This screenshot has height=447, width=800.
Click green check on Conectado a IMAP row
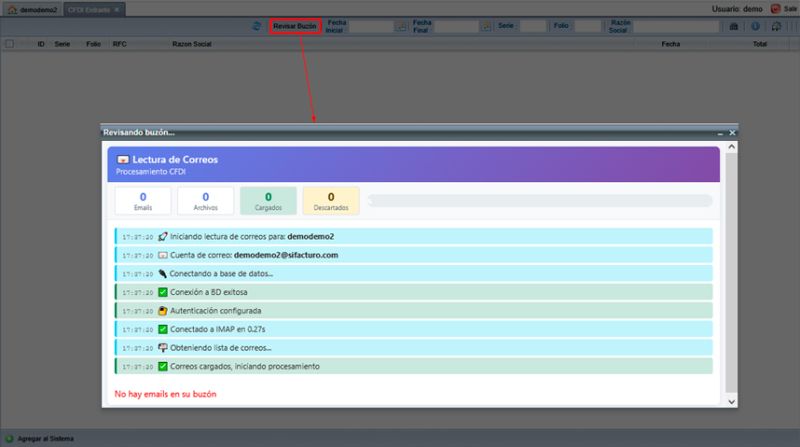pyautogui.click(x=163, y=329)
